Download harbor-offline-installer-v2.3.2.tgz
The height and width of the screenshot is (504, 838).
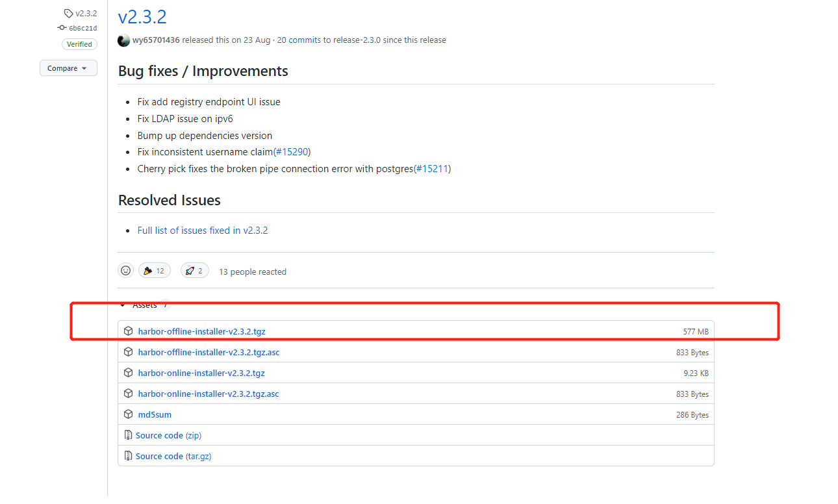202,331
